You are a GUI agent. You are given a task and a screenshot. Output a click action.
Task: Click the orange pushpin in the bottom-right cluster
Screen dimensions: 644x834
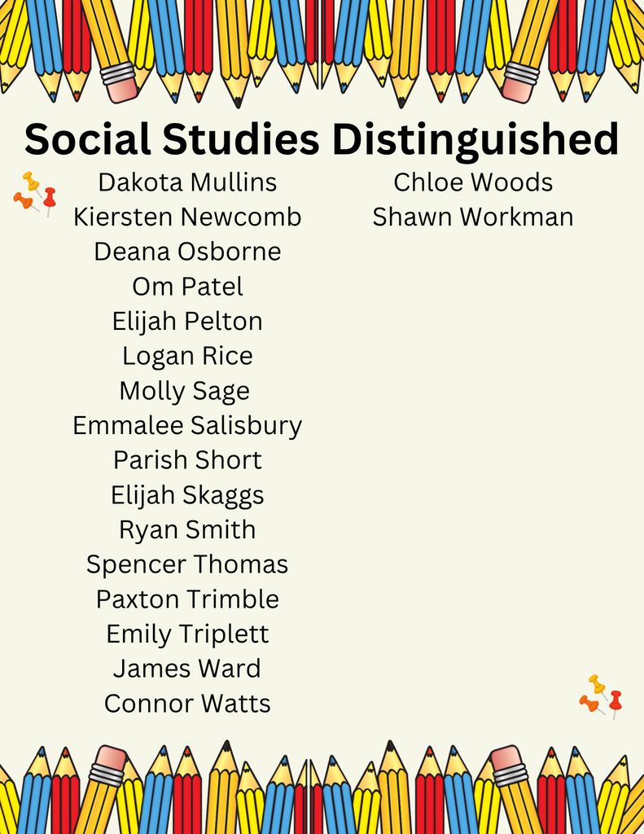coord(589,702)
